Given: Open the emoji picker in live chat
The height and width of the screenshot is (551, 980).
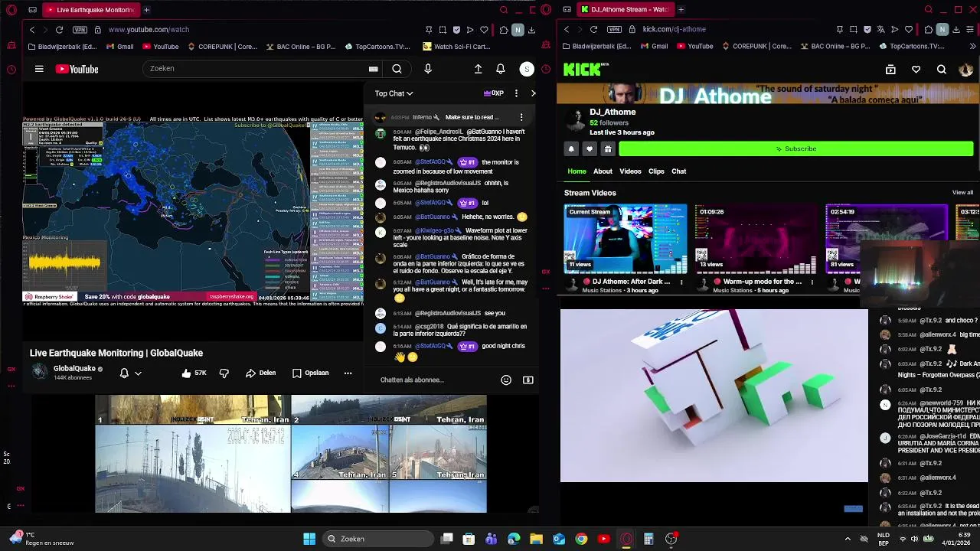Looking at the screenshot, I should 506,380.
